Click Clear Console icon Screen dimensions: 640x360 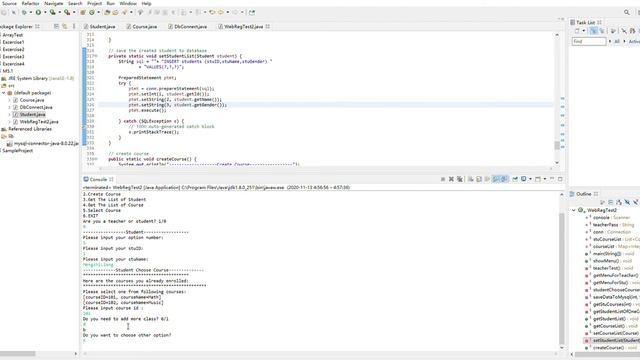pyautogui.click(x=471, y=179)
